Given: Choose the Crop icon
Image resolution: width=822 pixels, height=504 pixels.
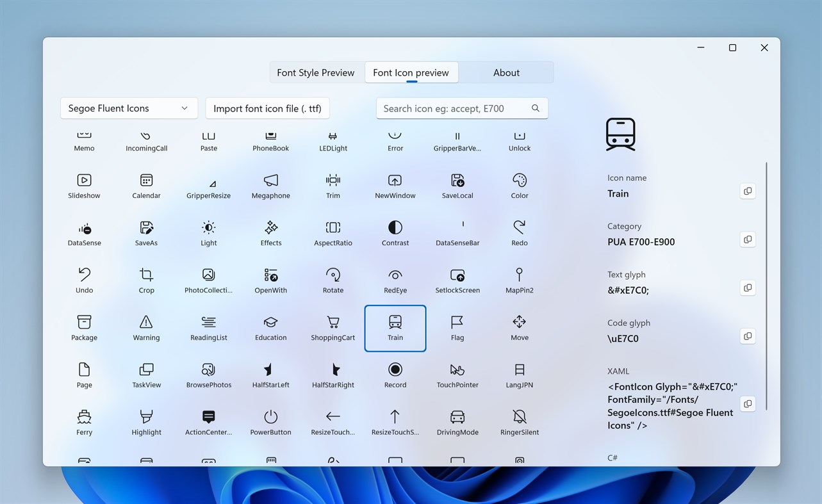Looking at the screenshot, I should point(146,281).
